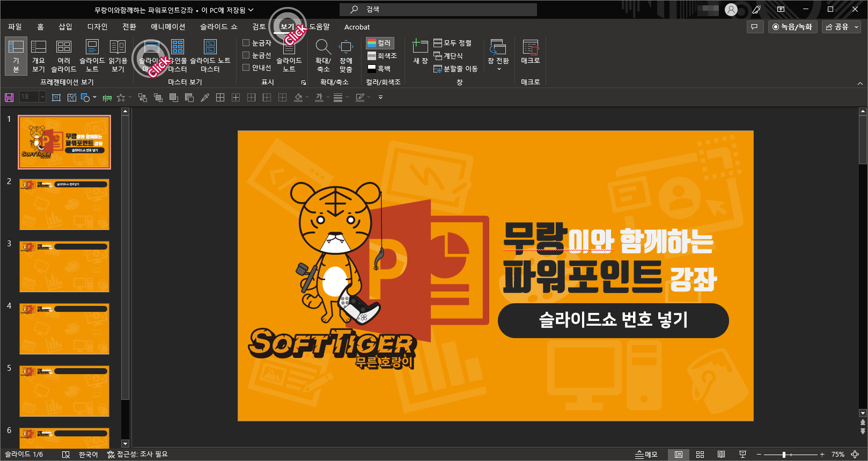
Task: Select the eyedropper tool in quick toolbar
Action: pos(205,97)
